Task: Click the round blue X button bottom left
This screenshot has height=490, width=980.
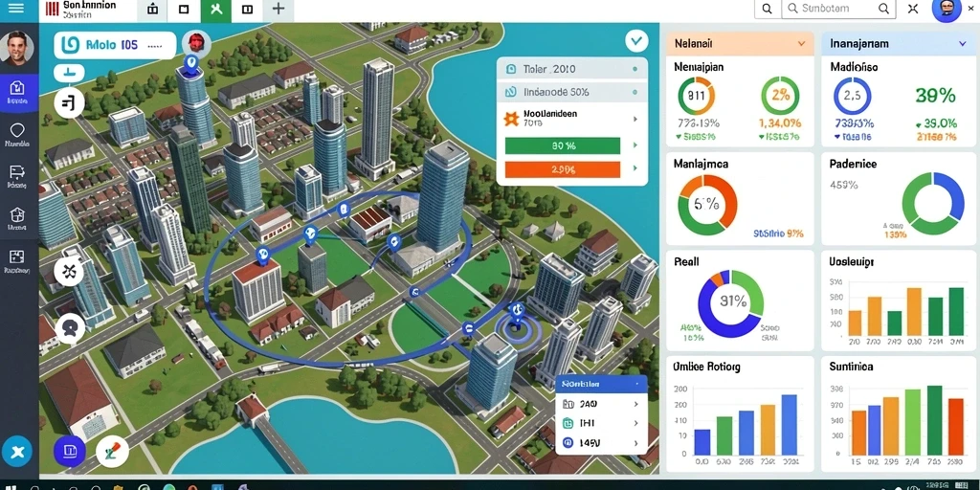Action: pyautogui.click(x=17, y=452)
